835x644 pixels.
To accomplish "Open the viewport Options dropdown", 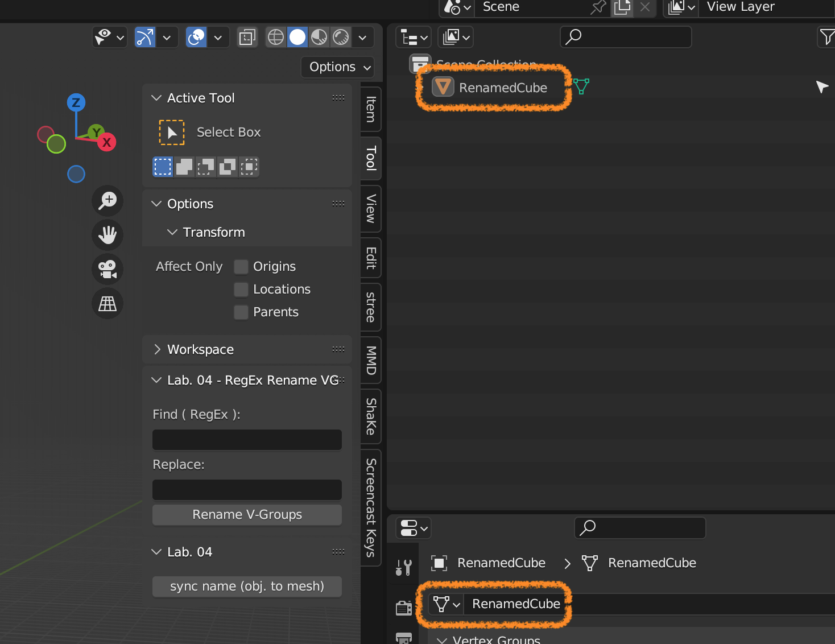I will coord(337,67).
